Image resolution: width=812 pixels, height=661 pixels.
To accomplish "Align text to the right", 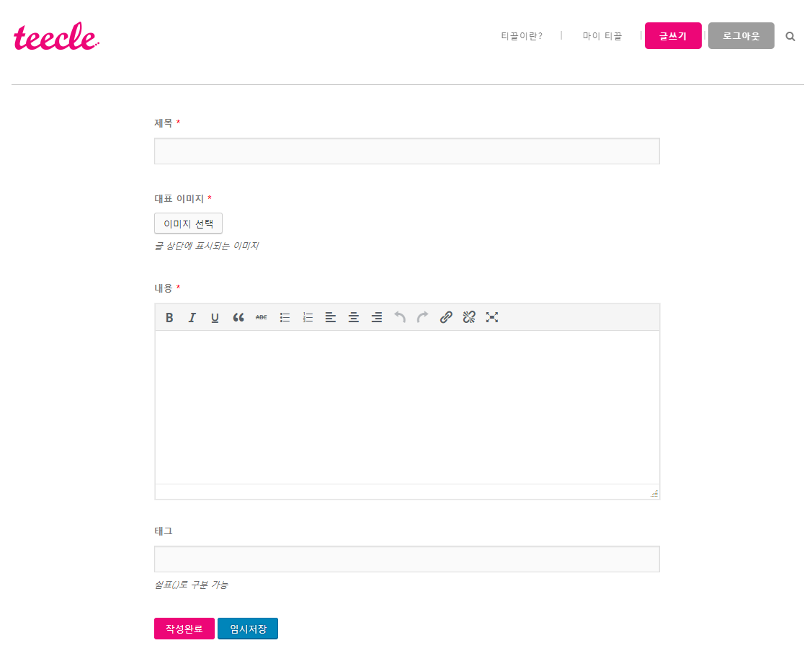I will coord(377,317).
